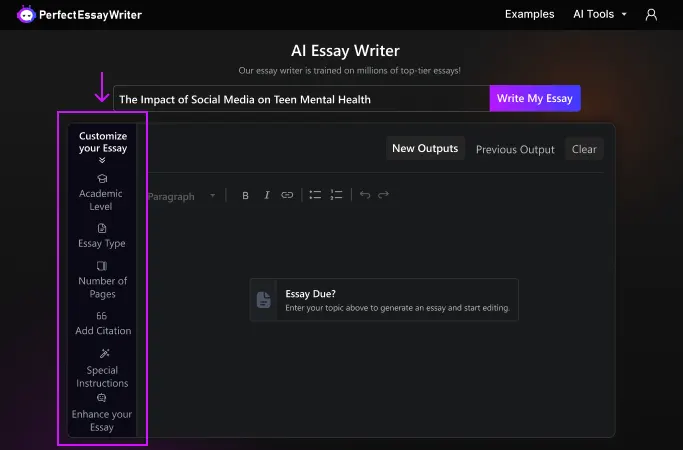Switch to the New Outputs tab
The image size is (683, 450).
425,149
